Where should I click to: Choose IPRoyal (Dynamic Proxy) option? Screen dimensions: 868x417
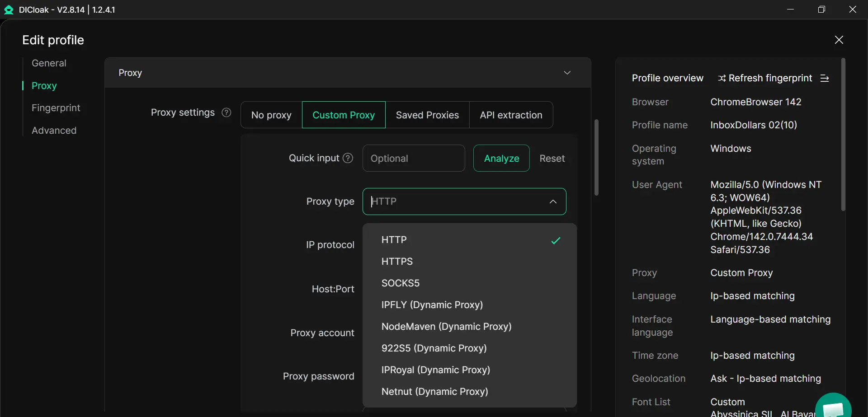[435, 370]
